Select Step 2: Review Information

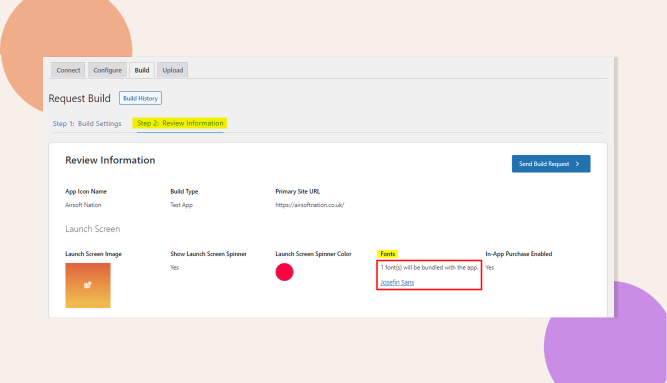(x=180, y=123)
